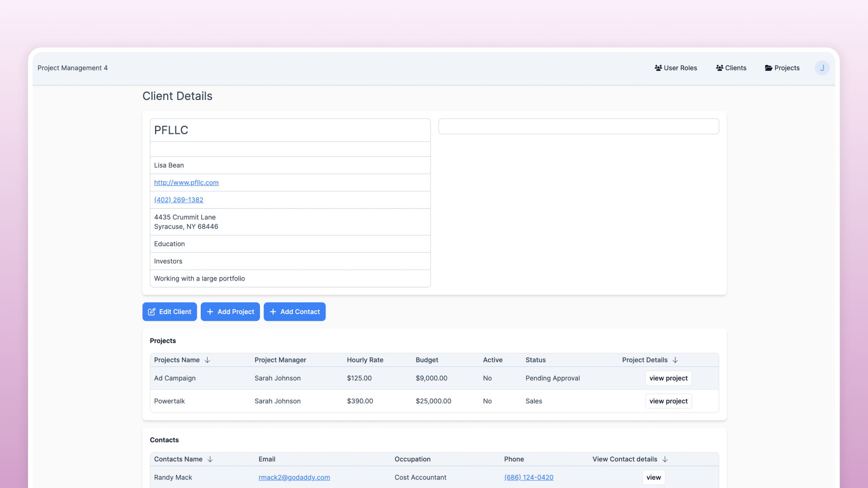Sort by View Contact details arrow

pos(665,459)
